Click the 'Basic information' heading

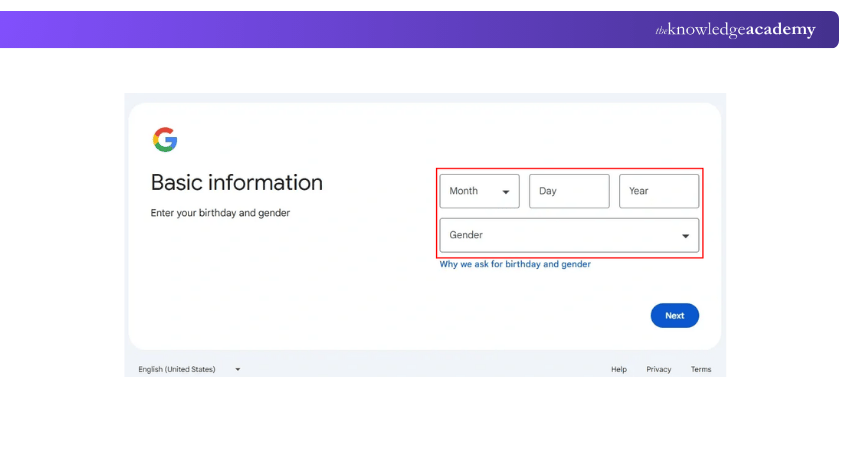click(237, 183)
